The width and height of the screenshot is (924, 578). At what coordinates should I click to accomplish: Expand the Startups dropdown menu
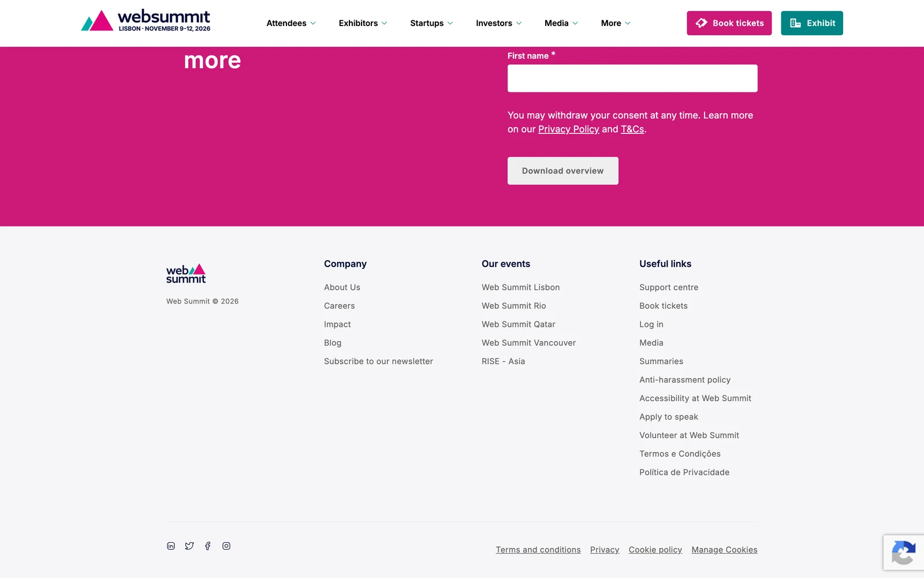pos(431,23)
